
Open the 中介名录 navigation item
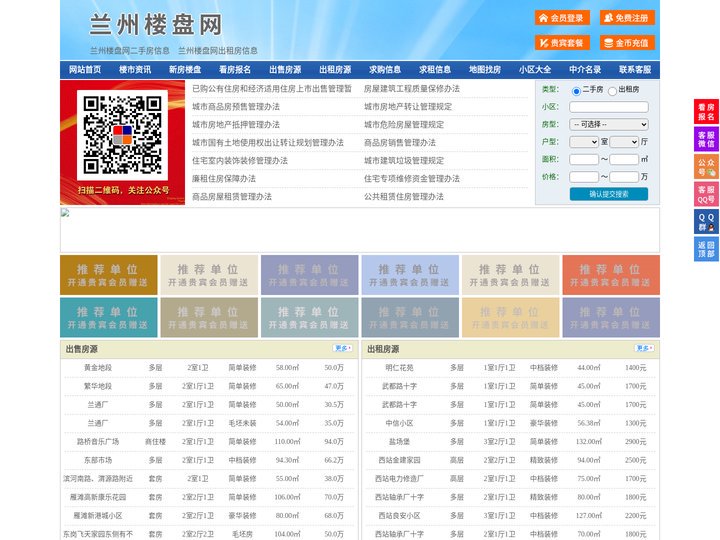pyautogui.click(x=585, y=70)
